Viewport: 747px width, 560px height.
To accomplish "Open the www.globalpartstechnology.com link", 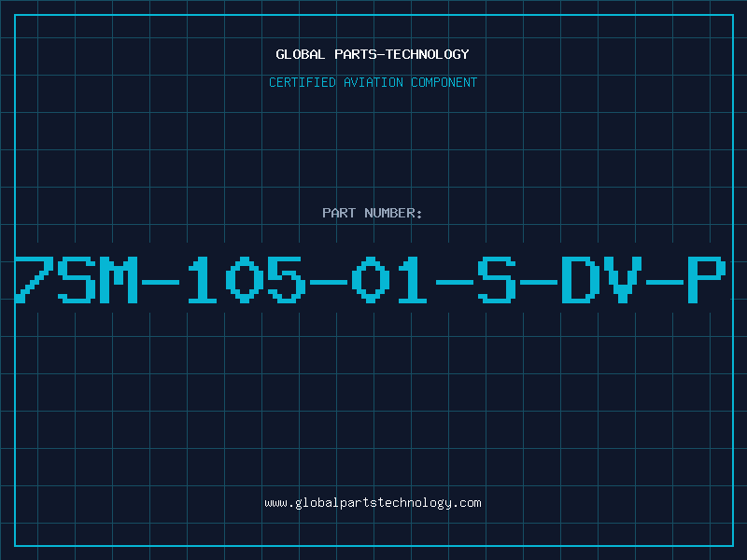I will (x=373, y=503).
